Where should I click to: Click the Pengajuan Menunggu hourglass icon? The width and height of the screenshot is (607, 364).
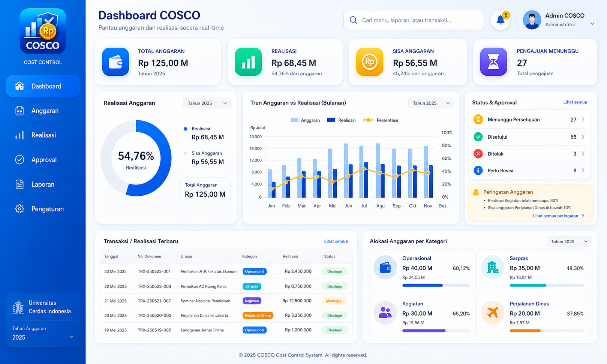[493, 62]
